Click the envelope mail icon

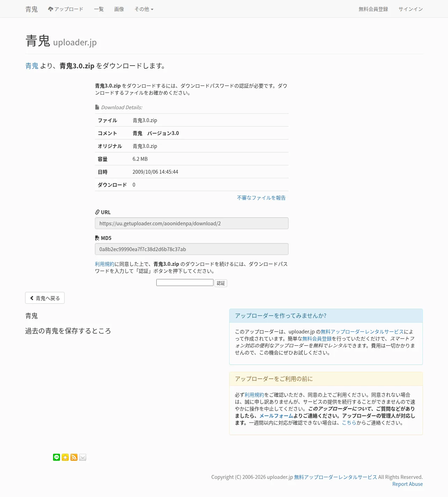[83, 457]
